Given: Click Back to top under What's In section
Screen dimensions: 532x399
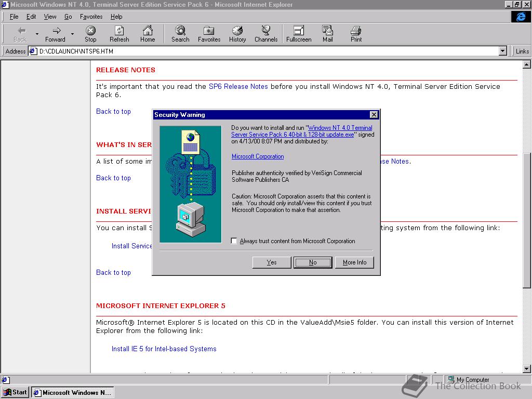Looking at the screenshot, I should point(113,178).
